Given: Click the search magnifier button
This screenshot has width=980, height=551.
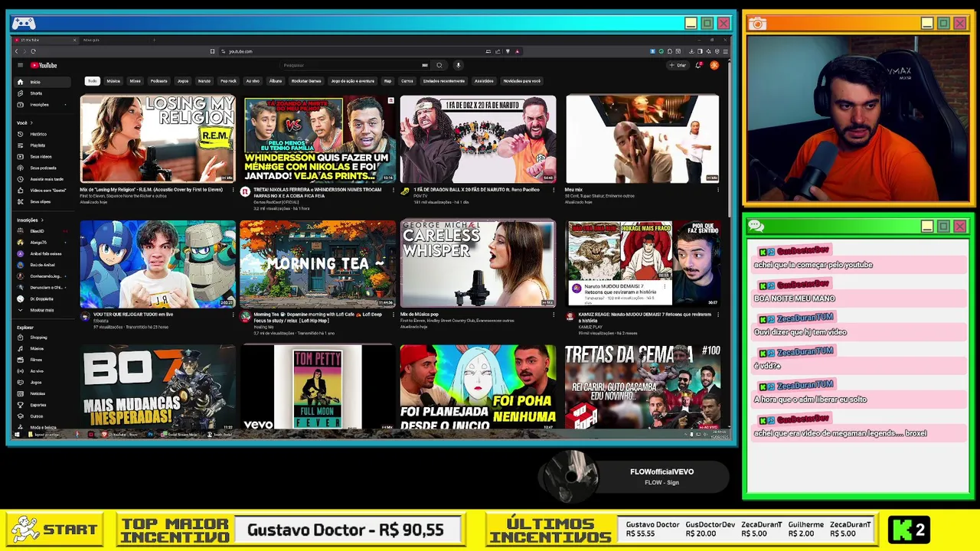Looking at the screenshot, I should point(439,65).
